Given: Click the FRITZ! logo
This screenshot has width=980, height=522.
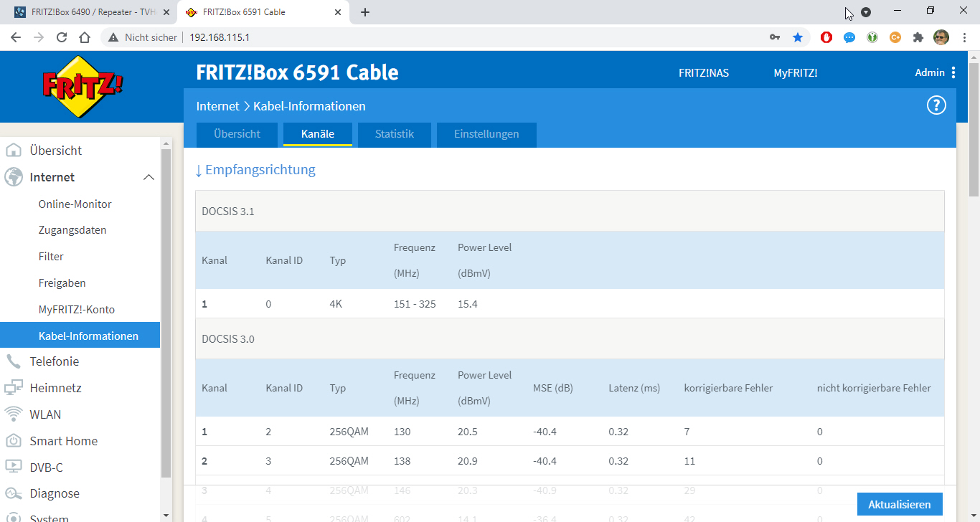Looking at the screenshot, I should point(83,86).
